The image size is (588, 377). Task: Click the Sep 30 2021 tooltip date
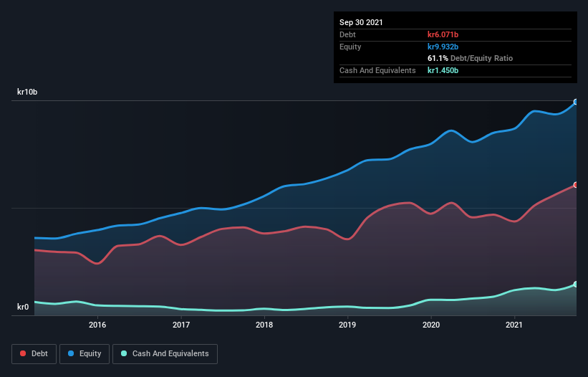point(361,22)
